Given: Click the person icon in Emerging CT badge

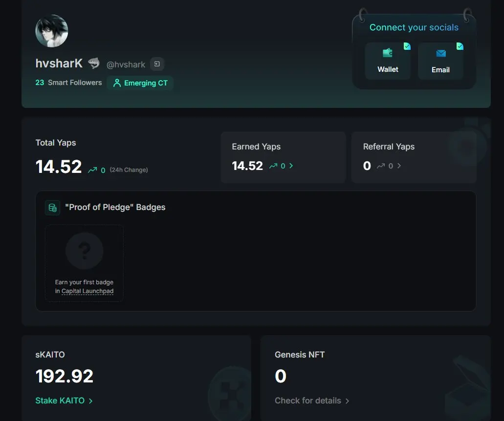Looking at the screenshot, I should coord(117,83).
